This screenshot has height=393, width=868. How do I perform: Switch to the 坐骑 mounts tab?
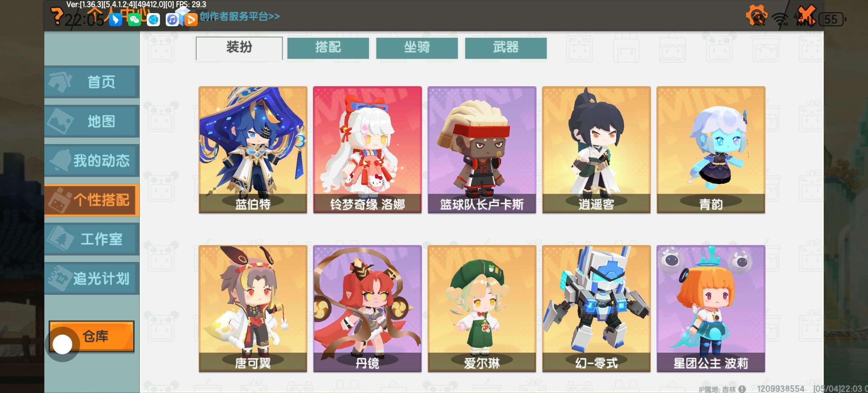(417, 48)
